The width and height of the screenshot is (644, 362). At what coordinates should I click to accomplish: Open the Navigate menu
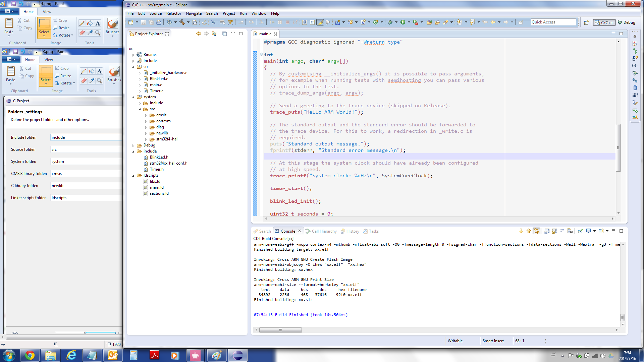tap(194, 13)
